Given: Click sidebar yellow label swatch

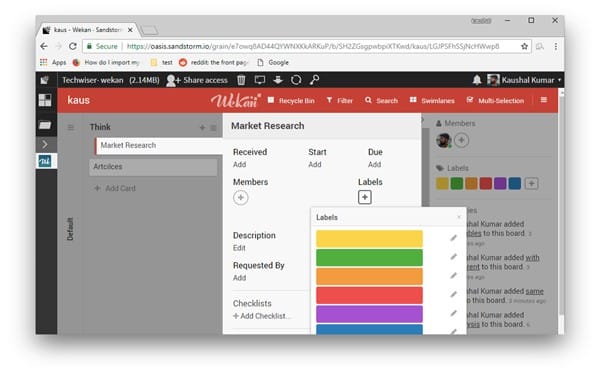Looking at the screenshot, I should tap(442, 183).
